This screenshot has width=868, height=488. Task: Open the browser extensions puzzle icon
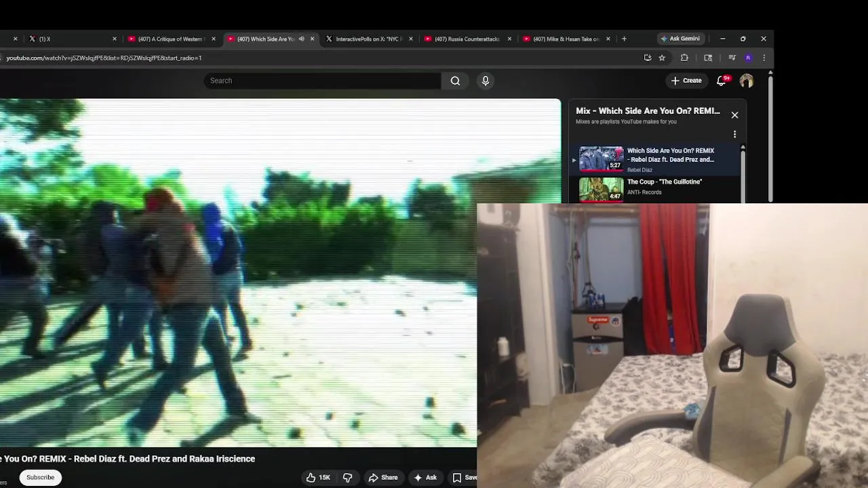tap(684, 58)
